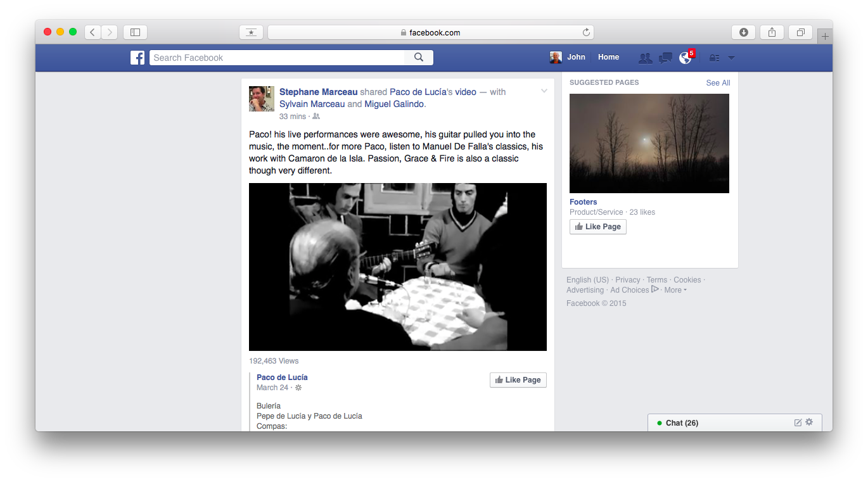Open Miguel Galindo's profile
Image resolution: width=868 pixels, height=482 pixels.
click(x=394, y=104)
